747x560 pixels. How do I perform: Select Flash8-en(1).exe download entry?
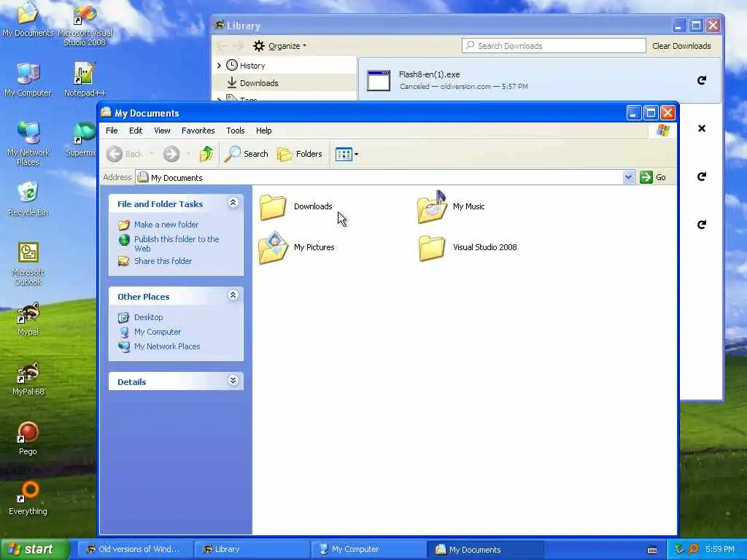coord(539,80)
